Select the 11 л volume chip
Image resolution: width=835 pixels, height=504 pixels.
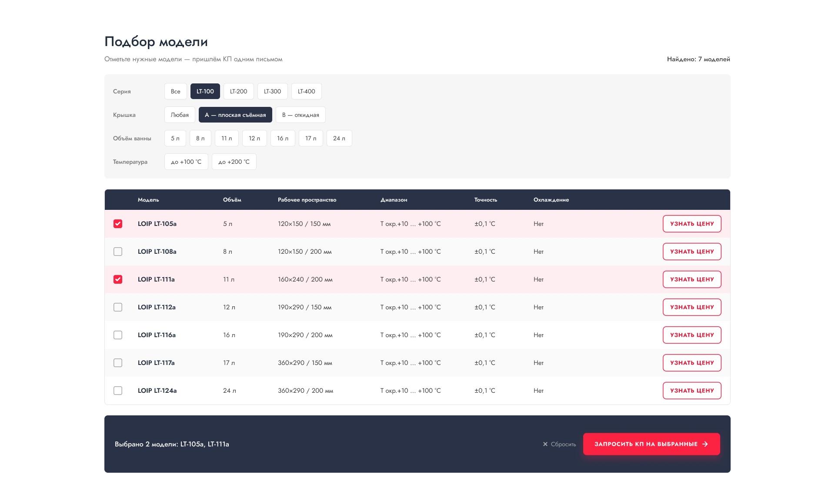[227, 138]
